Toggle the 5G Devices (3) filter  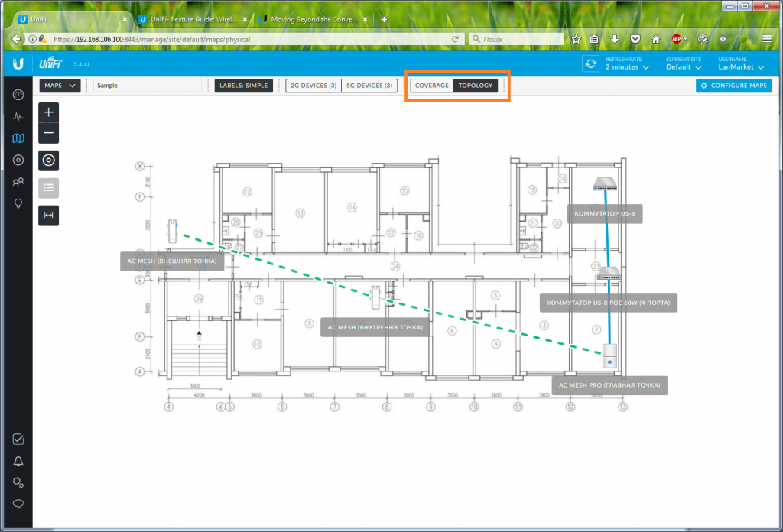369,86
